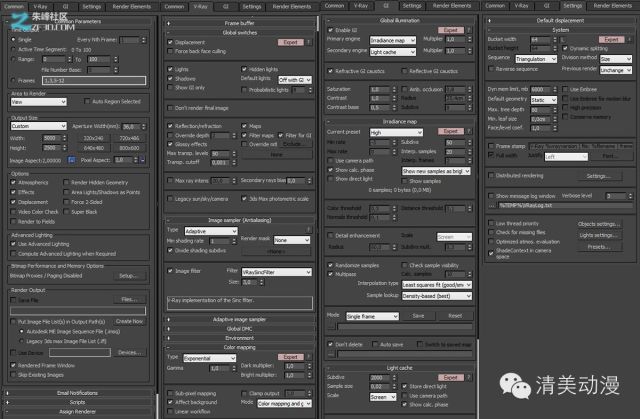
Task: Check Distributed rendering option
Action: pyautogui.click(x=491, y=175)
